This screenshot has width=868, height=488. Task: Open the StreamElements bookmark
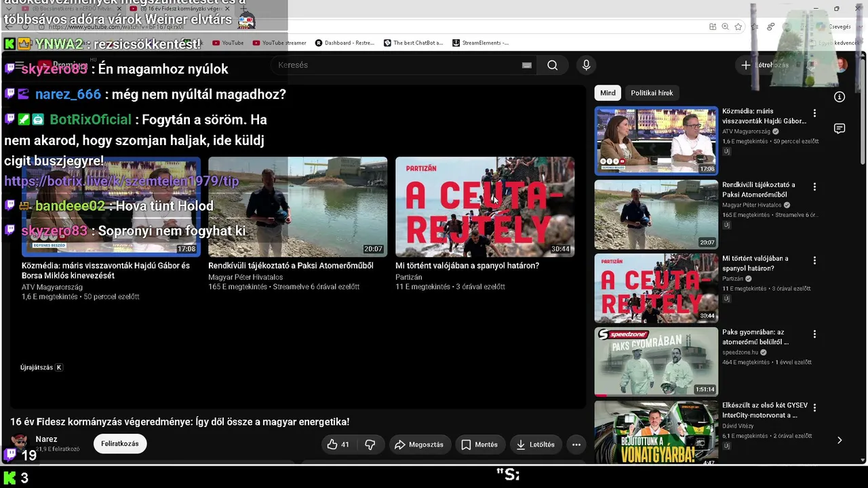pyautogui.click(x=480, y=43)
